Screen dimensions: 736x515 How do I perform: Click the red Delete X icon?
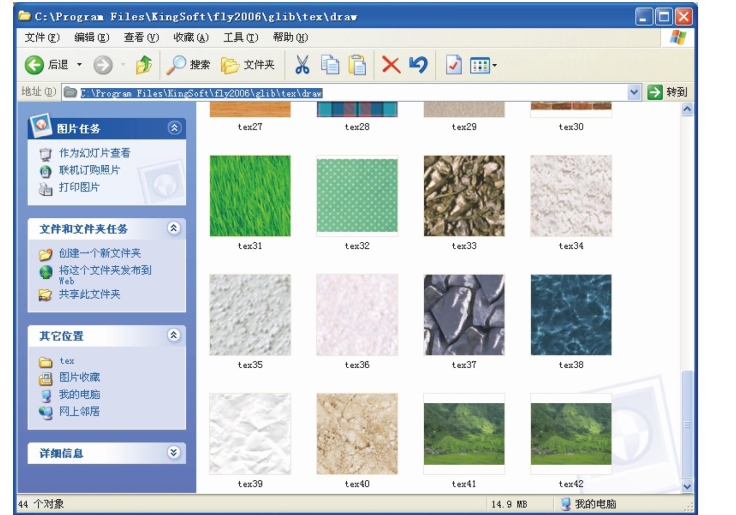click(391, 65)
